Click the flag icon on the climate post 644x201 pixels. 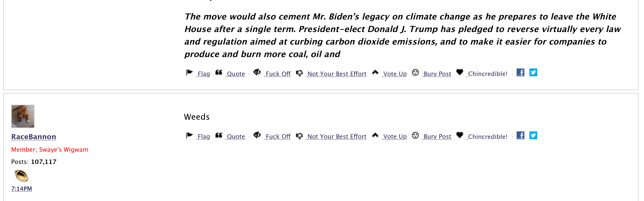[189, 73]
